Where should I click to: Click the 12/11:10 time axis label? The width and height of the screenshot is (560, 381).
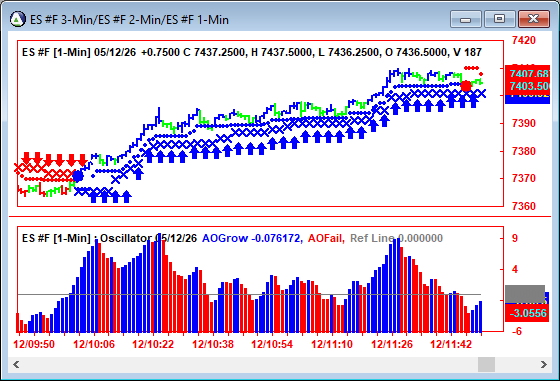point(332,344)
